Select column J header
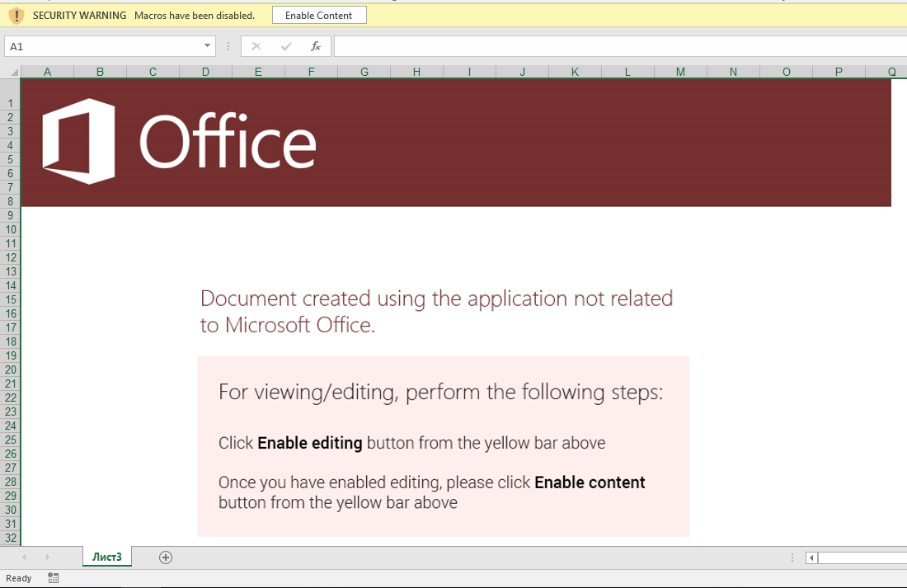This screenshot has height=588, width=907. (522, 72)
